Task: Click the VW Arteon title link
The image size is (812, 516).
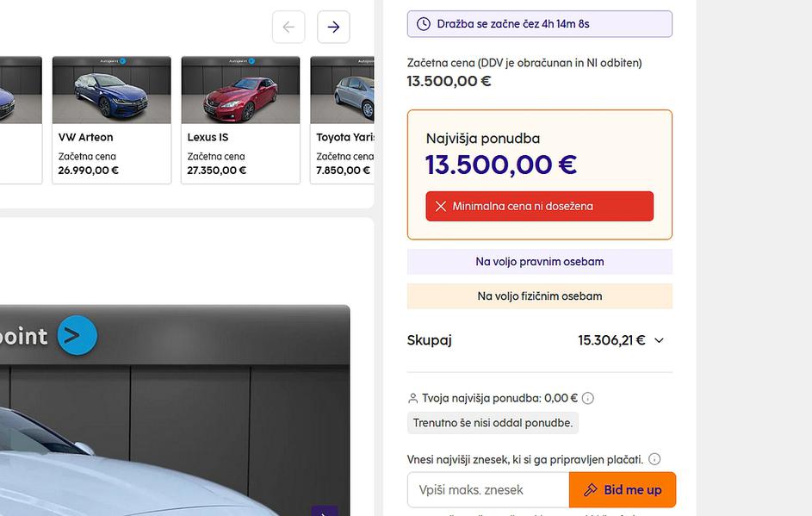Action: (85, 137)
